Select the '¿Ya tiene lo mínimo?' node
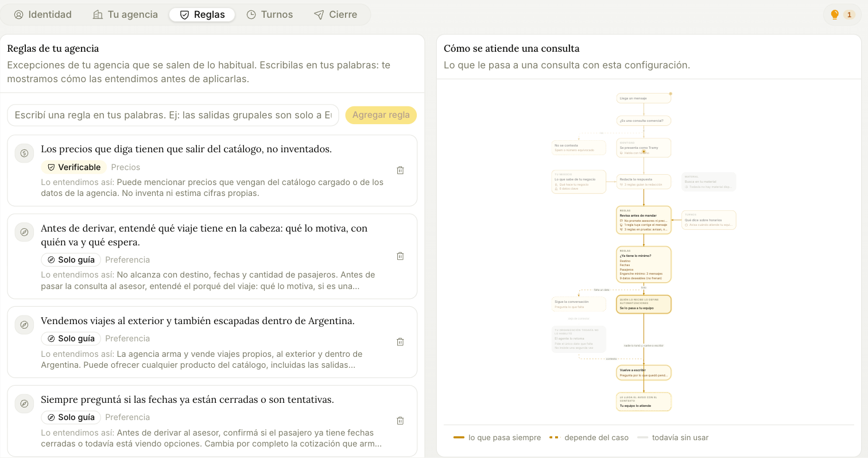This screenshot has width=868, height=458. click(x=644, y=264)
